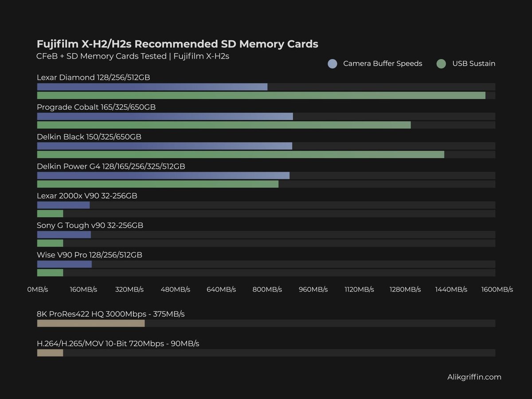Screen dimensions: 532x399
Task: Click the USB Sustain legend dot
Action: click(441, 63)
